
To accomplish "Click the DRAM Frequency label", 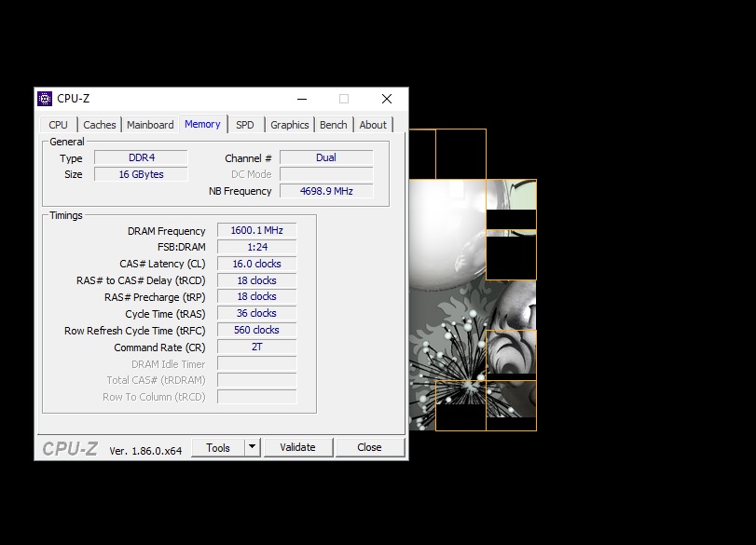I will (166, 231).
